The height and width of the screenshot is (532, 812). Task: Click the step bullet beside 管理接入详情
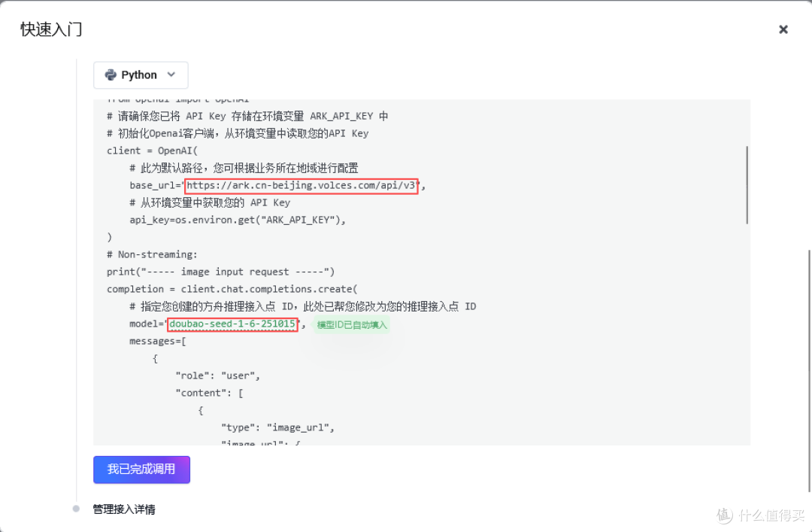(x=76, y=509)
